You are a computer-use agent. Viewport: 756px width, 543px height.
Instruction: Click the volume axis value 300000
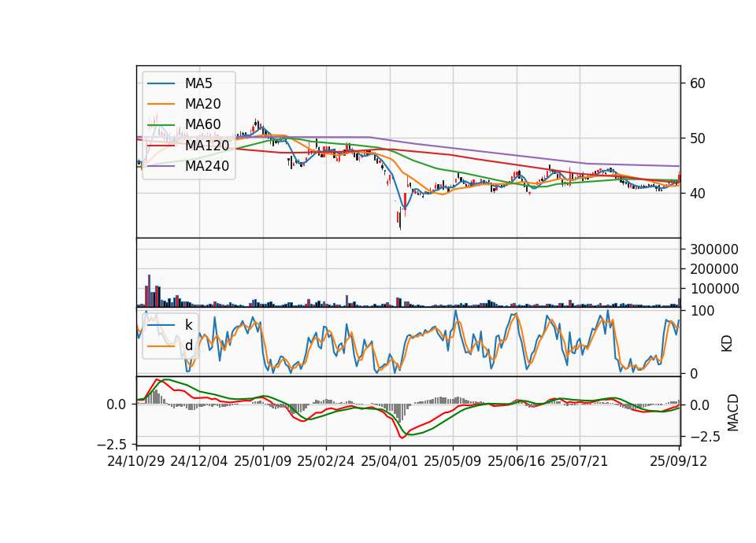tap(714, 249)
